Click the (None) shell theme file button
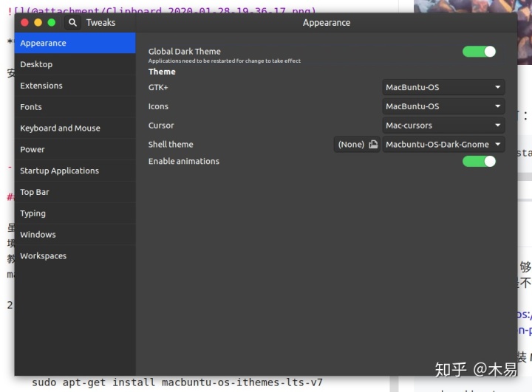Viewport: 532px width, 392px height. [357, 144]
